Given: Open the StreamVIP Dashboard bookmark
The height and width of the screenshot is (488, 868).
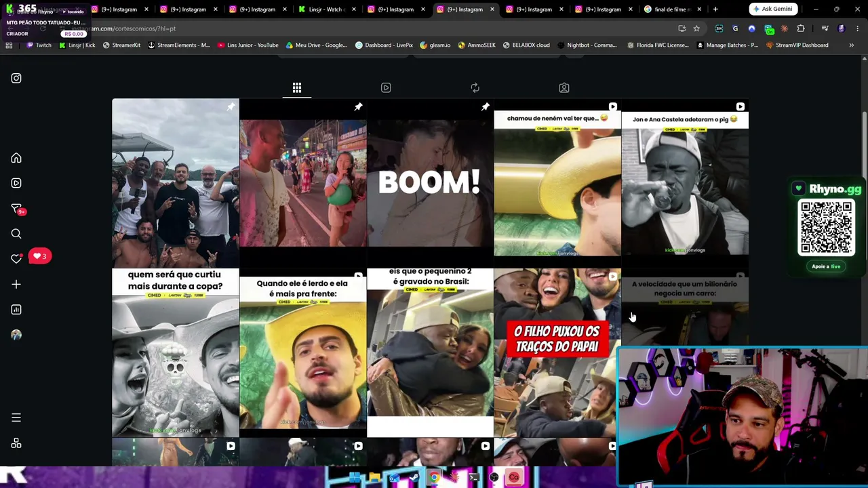Looking at the screenshot, I should click(797, 45).
